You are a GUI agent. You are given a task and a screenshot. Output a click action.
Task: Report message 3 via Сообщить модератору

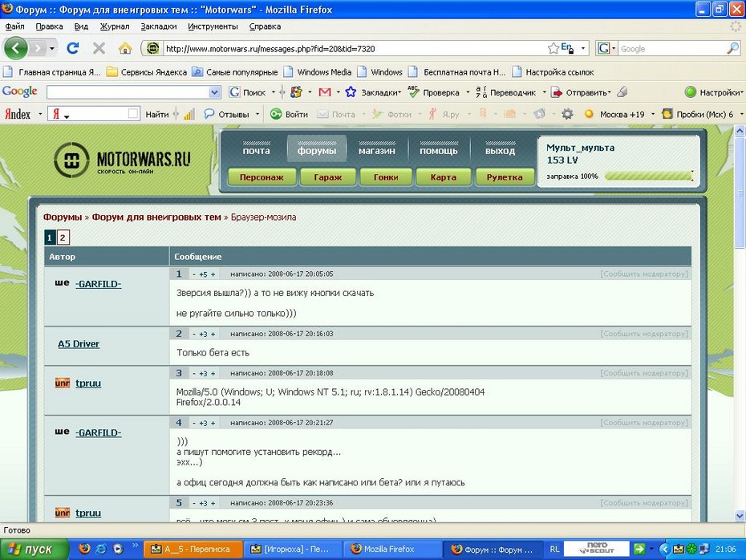(643, 373)
